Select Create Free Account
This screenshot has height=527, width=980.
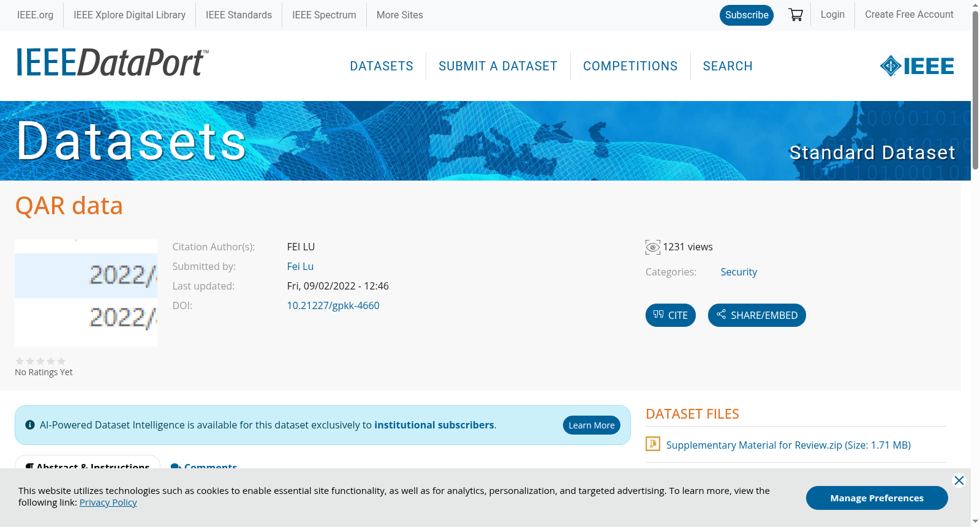click(909, 14)
